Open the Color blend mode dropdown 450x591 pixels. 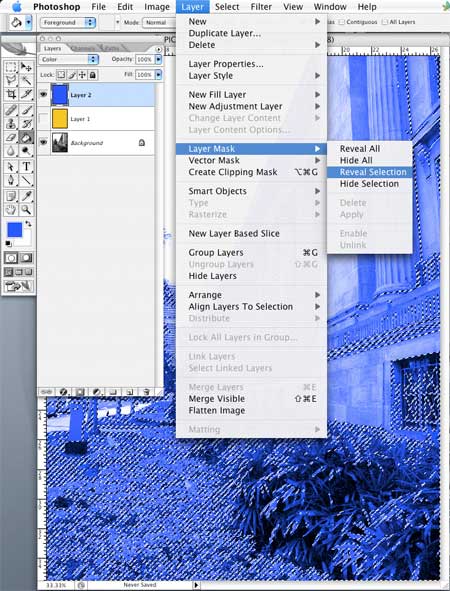coord(68,59)
